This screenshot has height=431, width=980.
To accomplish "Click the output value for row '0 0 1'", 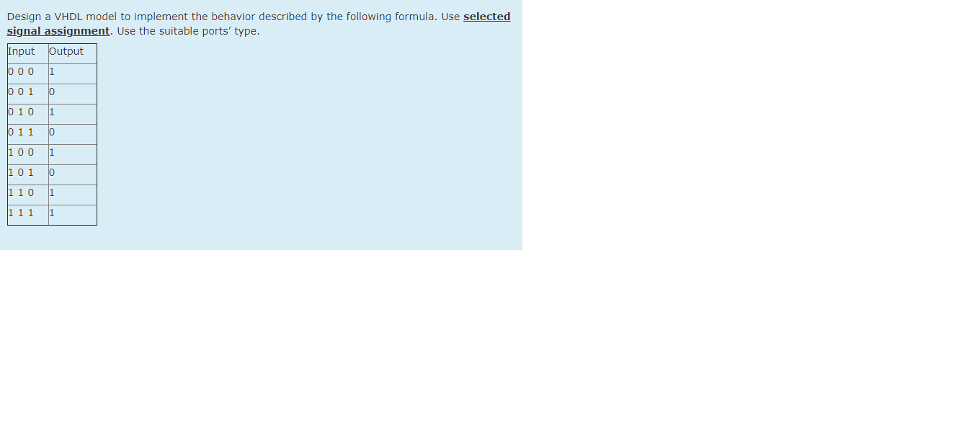I will pos(73,94).
